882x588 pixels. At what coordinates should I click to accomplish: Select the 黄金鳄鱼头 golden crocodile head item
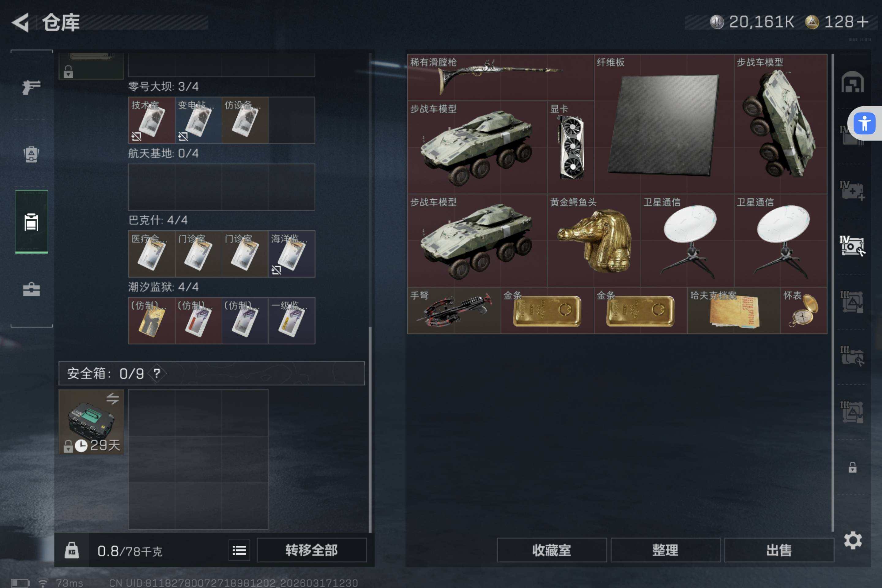(x=594, y=240)
